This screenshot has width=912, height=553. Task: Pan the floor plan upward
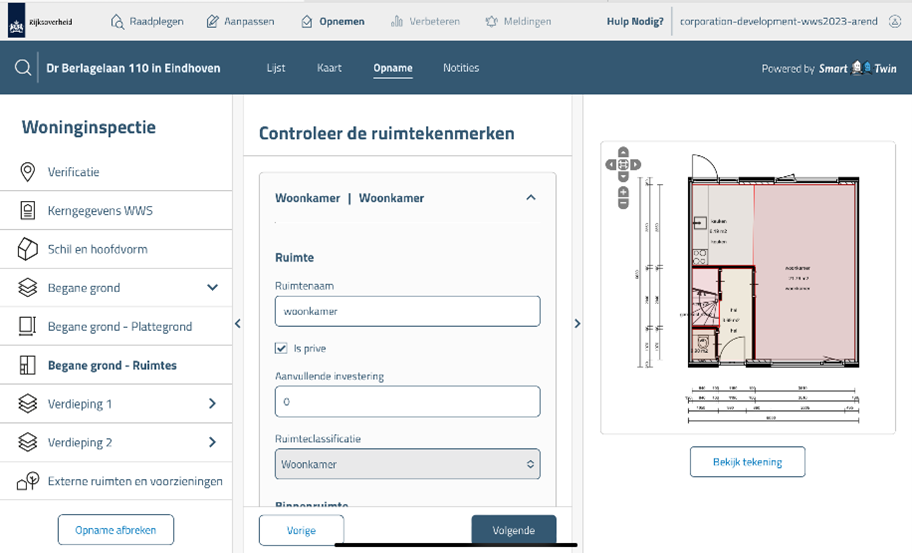(x=623, y=153)
